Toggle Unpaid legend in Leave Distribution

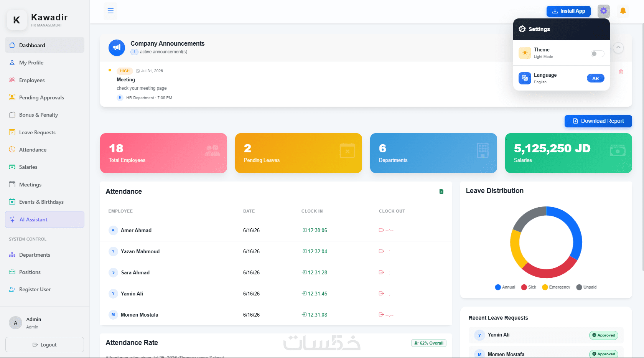586,287
